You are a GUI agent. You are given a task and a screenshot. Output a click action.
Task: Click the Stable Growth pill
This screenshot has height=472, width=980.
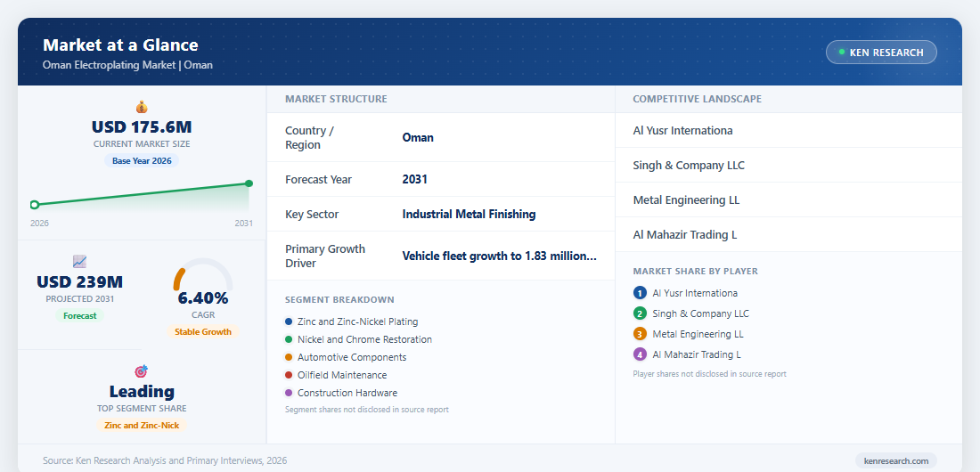point(203,332)
